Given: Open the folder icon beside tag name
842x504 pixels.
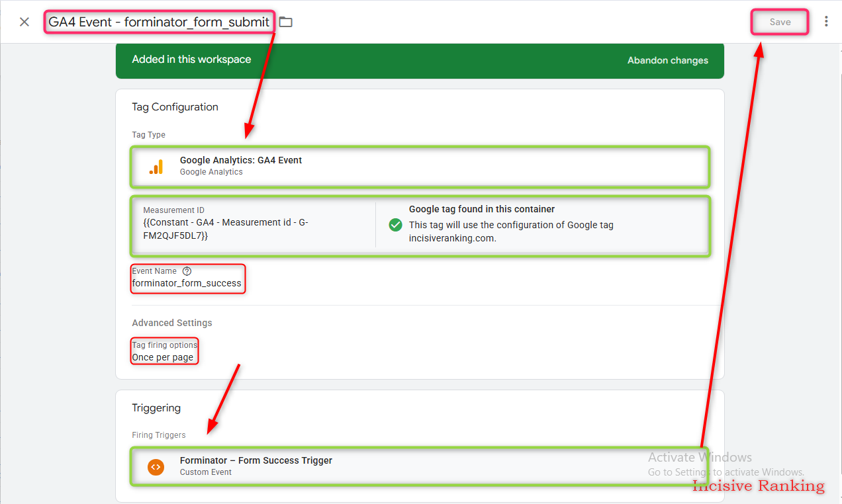Looking at the screenshot, I should click(285, 22).
